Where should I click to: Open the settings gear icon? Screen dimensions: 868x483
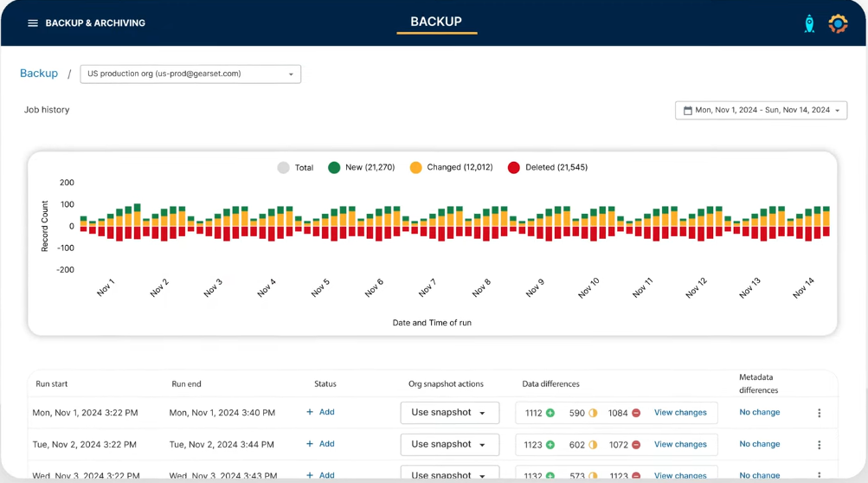tap(838, 24)
